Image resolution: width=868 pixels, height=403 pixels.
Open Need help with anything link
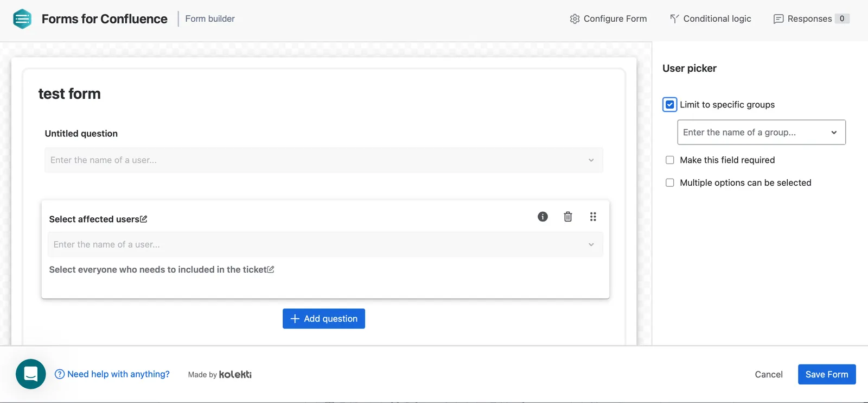(112, 374)
